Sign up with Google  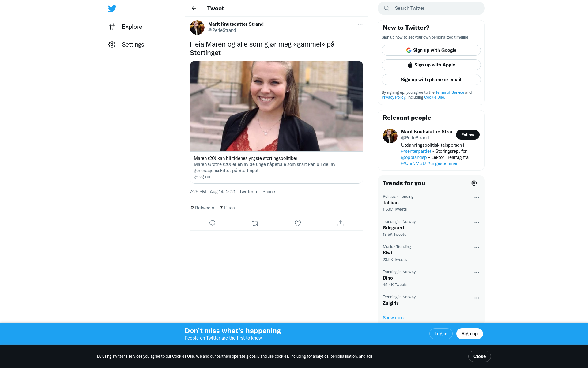pos(431,50)
